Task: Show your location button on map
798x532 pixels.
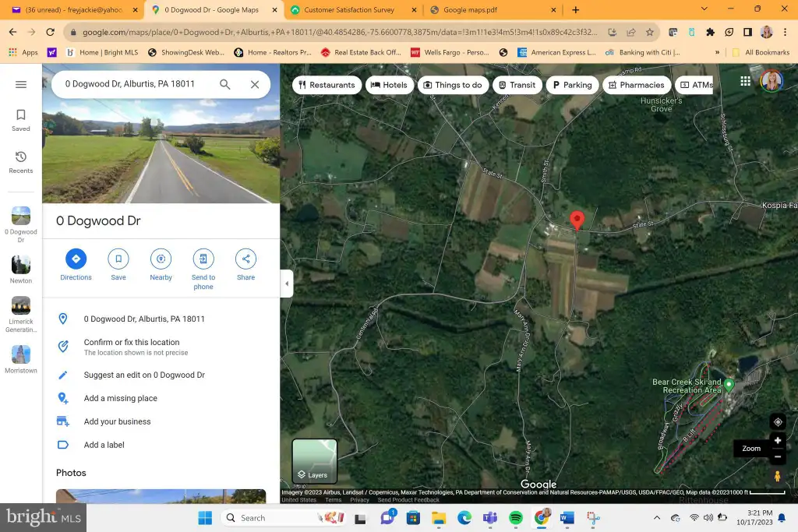Action: 778,421
